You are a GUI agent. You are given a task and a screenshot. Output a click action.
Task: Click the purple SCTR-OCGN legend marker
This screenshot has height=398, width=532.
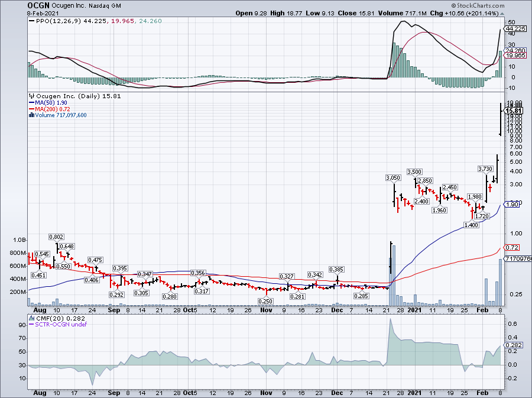coord(31,324)
